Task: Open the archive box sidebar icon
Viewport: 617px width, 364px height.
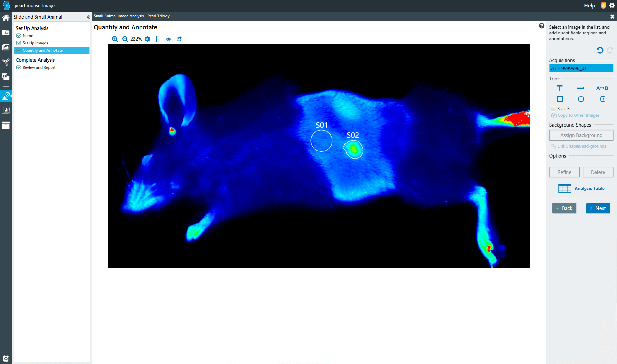Action: point(6,125)
